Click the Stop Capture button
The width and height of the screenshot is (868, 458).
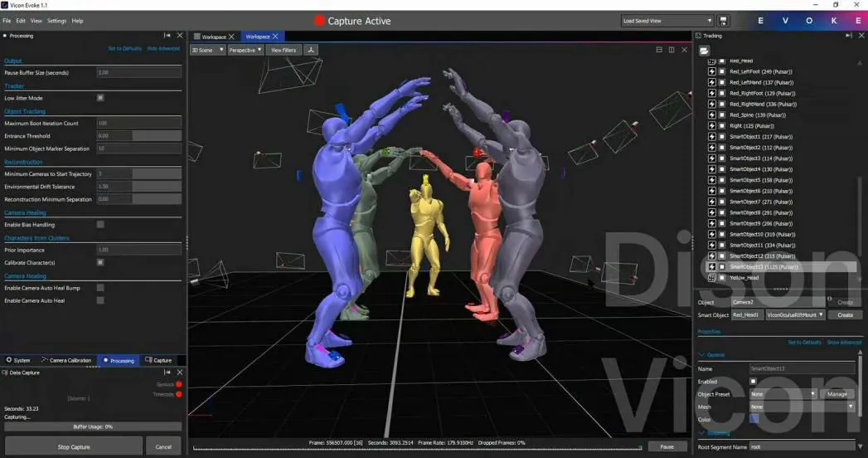[x=74, y=446]
